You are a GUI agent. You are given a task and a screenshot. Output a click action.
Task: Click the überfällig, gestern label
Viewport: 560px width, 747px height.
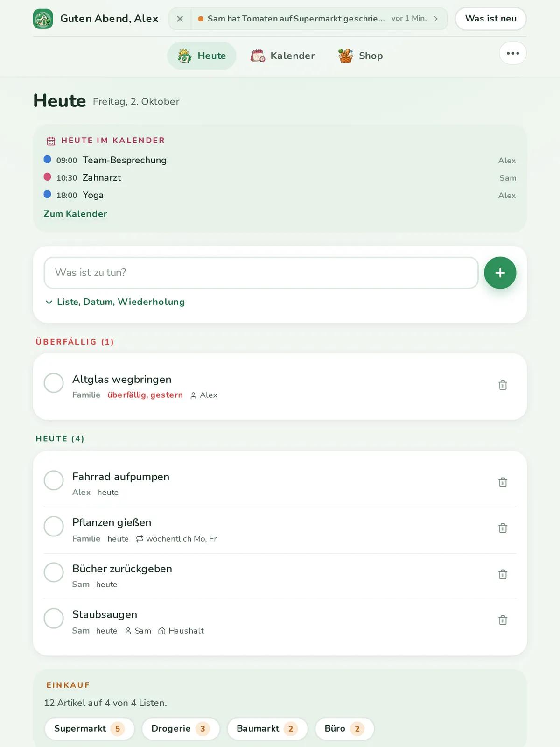(x=145, y=395)
